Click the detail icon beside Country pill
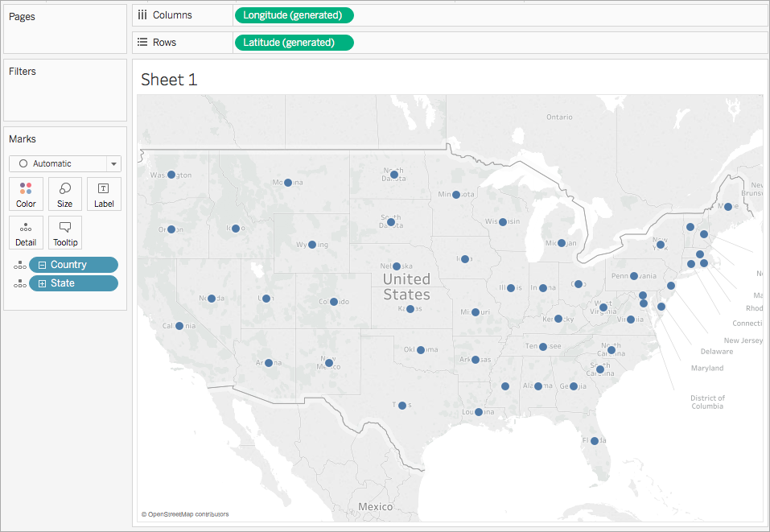770x532 pixels. tap(19, 266)
